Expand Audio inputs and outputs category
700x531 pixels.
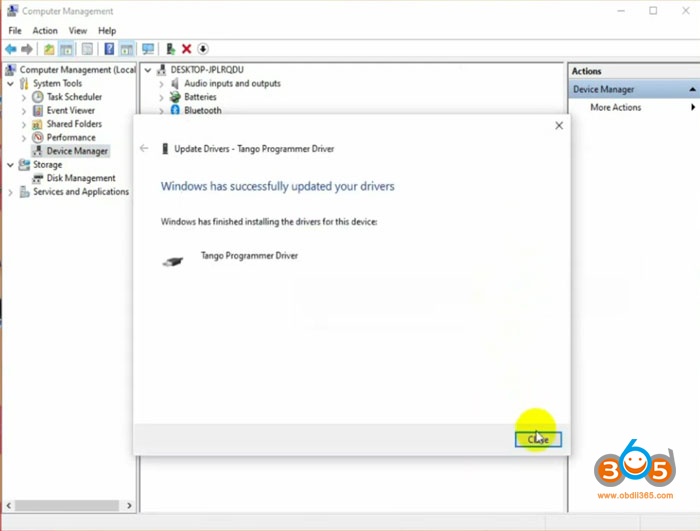[x=161, y=84]
